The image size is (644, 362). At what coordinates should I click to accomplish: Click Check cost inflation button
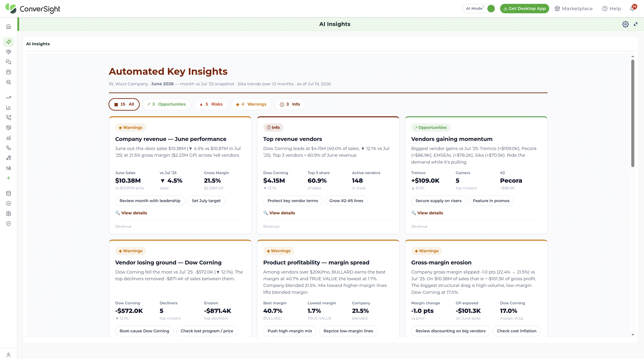[517, 331]
